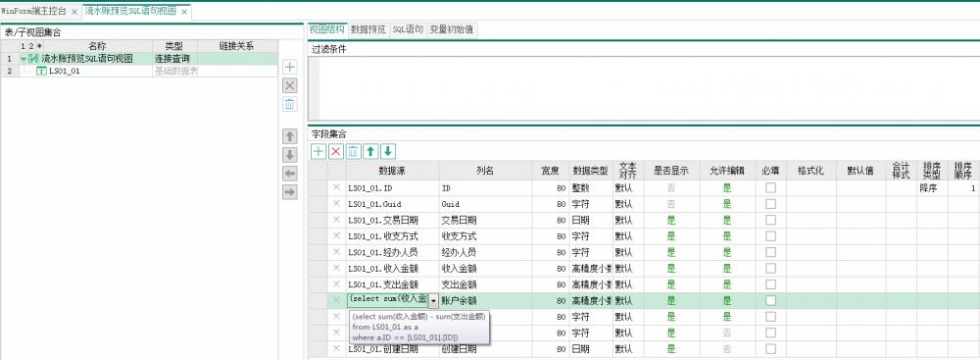Viewport: 980px width, 360px height.
Task: Toggle 必填 checkbox for 账户余额 row
Action: 770,300
